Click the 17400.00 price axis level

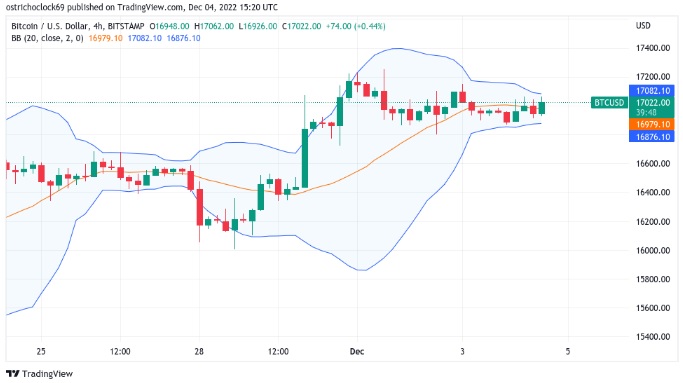tap(653, 48)
